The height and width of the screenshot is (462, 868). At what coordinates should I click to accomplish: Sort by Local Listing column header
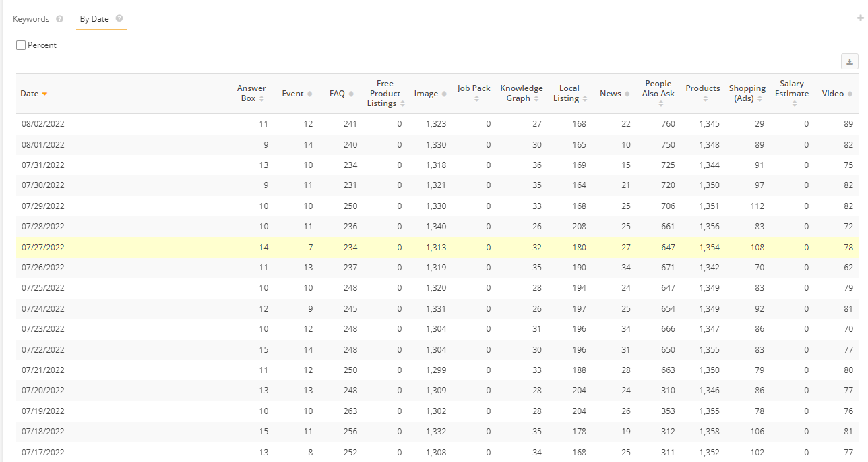point(569,93)
